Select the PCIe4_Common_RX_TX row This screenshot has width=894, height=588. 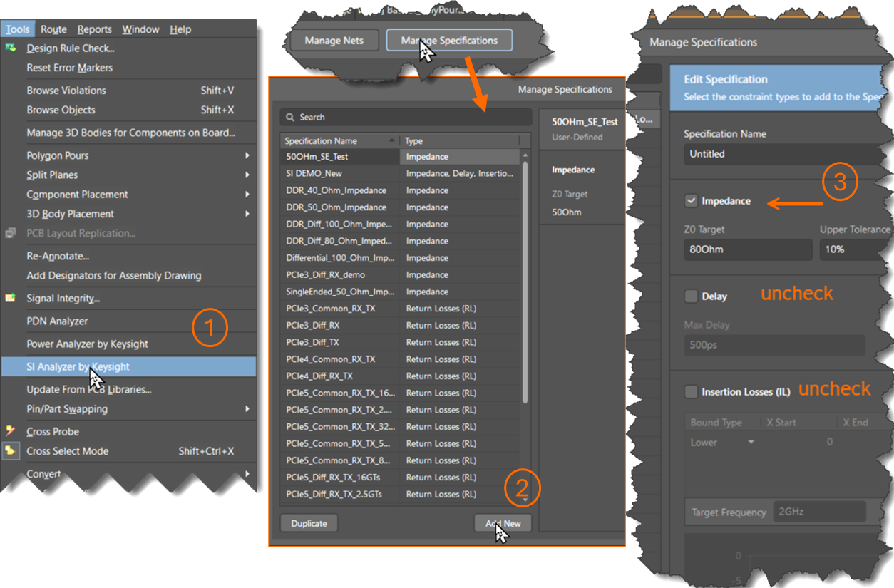tap(401, 359)
